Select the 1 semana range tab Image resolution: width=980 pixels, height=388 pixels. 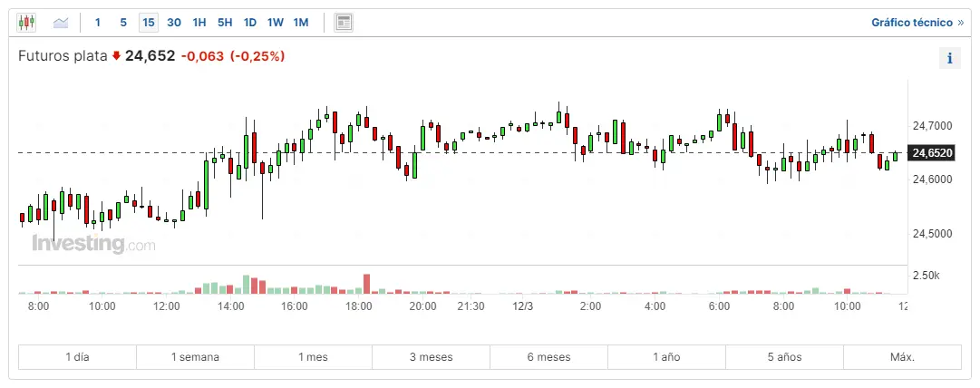(x=195, y=357)
